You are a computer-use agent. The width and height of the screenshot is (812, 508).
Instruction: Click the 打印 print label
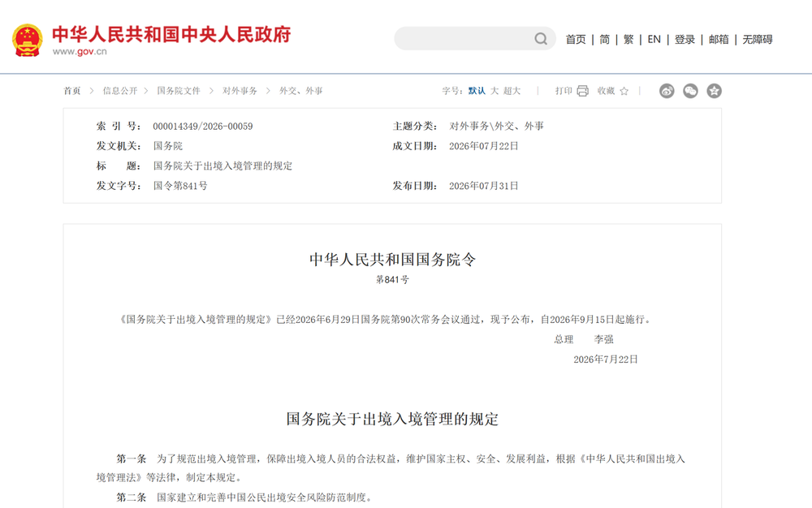pos(564,91)
